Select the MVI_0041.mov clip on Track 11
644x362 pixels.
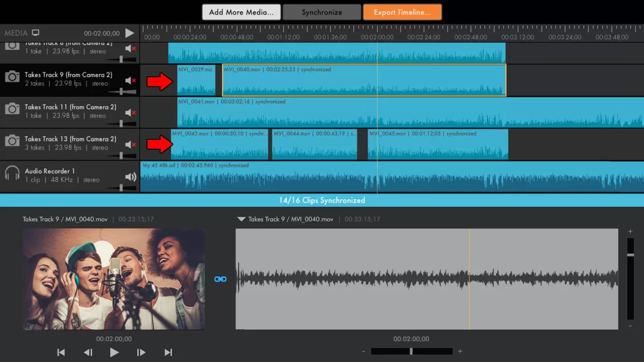coord(411,113)
